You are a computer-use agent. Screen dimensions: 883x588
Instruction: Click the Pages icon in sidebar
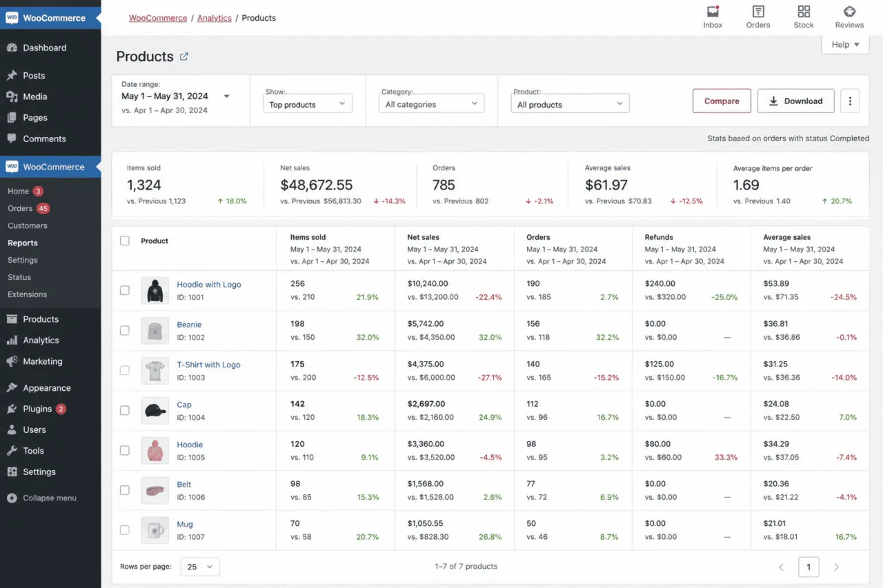point(12,118)
